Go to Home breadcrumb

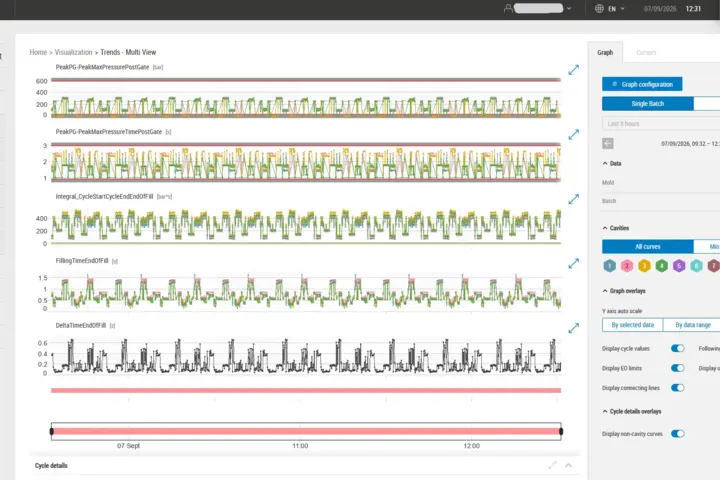point(38,52)
